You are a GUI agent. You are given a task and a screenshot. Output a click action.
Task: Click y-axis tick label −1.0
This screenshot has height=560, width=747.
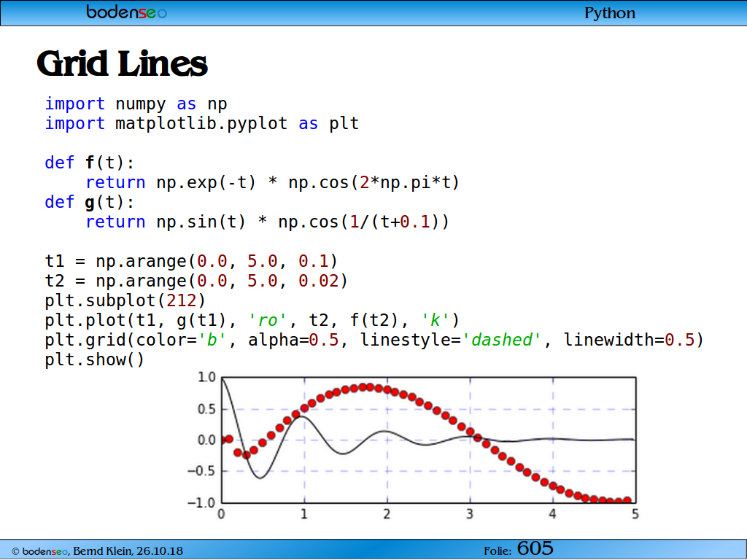tap(201, 503)
